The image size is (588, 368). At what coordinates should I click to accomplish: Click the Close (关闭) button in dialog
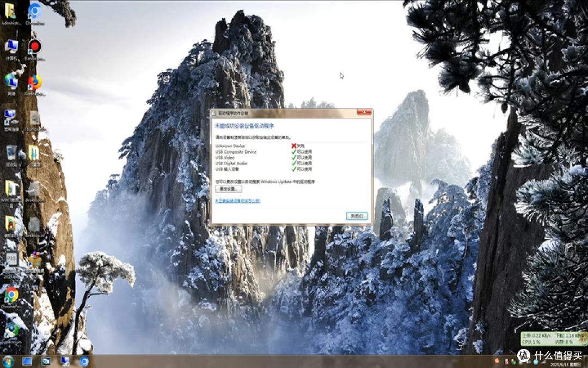[357, 216]
